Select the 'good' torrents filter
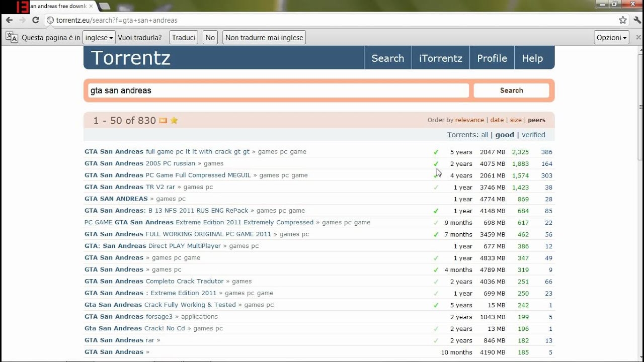The image size is (644, 362). pyautogui.click(x=505, y=135)
